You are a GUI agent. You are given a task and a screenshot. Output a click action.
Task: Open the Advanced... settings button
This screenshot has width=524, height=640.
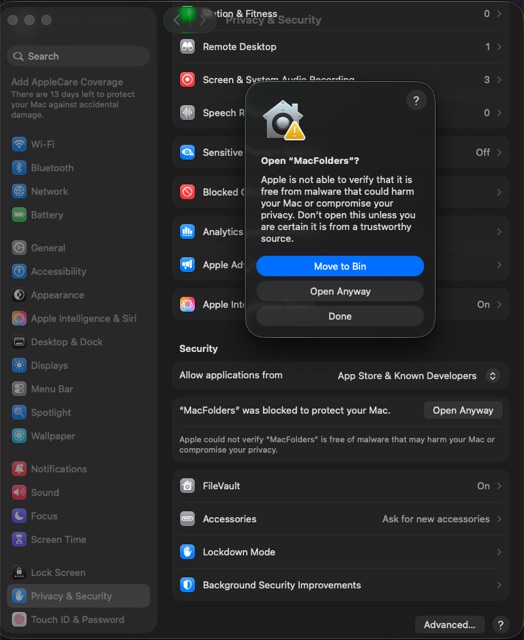coord(449,624)
